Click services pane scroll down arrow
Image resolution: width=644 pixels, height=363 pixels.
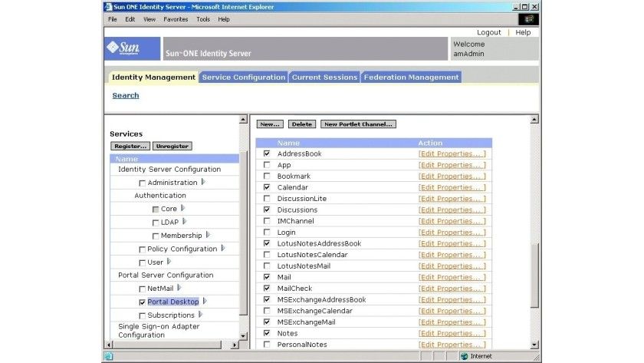click(243, 336)
